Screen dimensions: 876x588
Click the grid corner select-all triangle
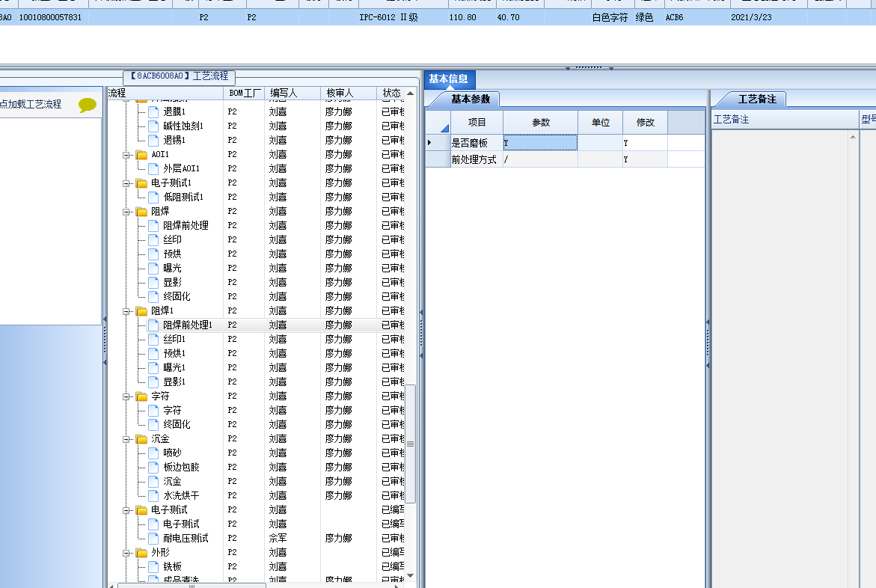pyautogui.click(x=444, y=129)
